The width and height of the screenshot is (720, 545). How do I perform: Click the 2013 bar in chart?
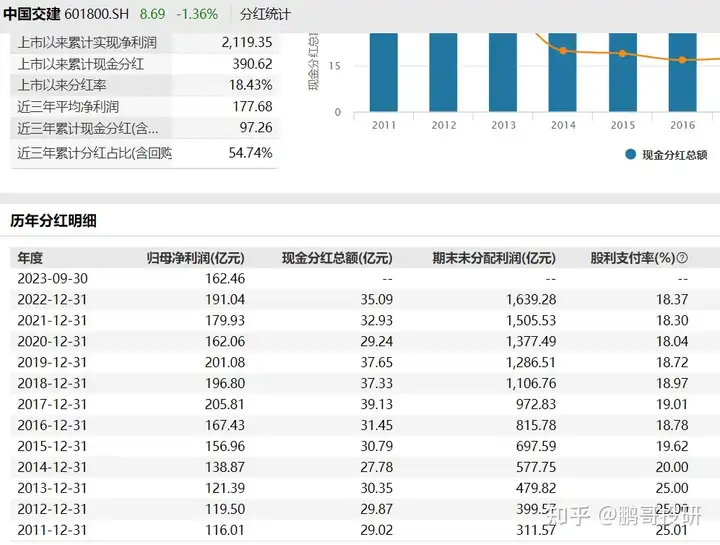tap(503, 72)
